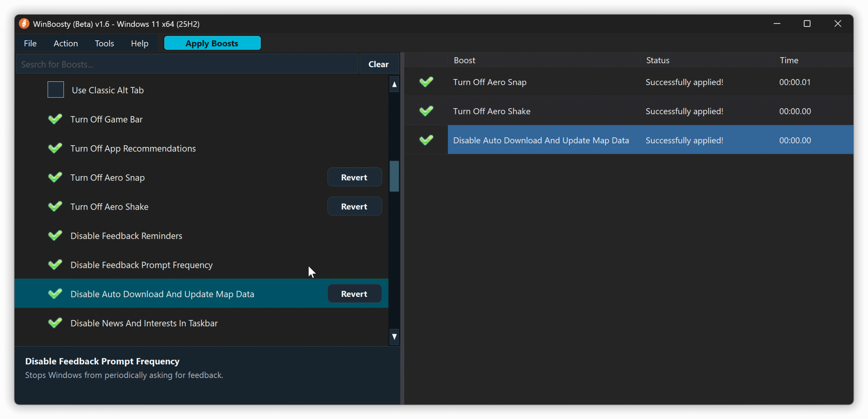Click success icon for Map Data result row
The height and width of the screenshot is (419, 868).
pos(426,140)
